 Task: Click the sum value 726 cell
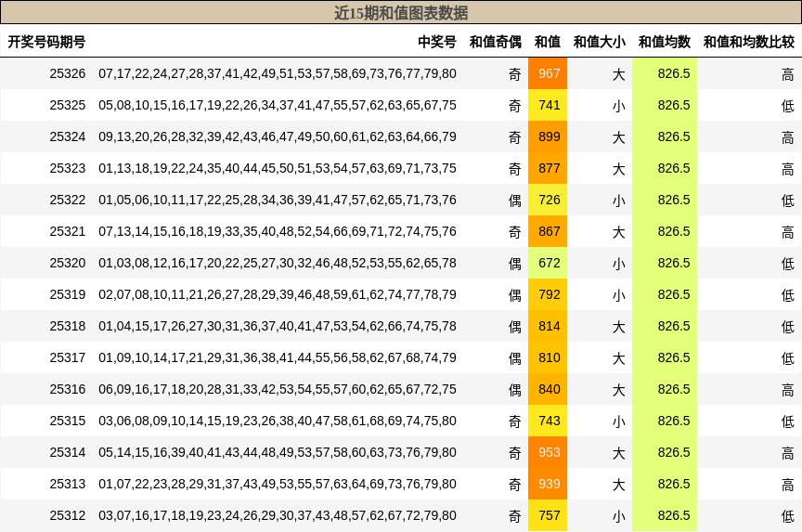(x=548, y=200)
